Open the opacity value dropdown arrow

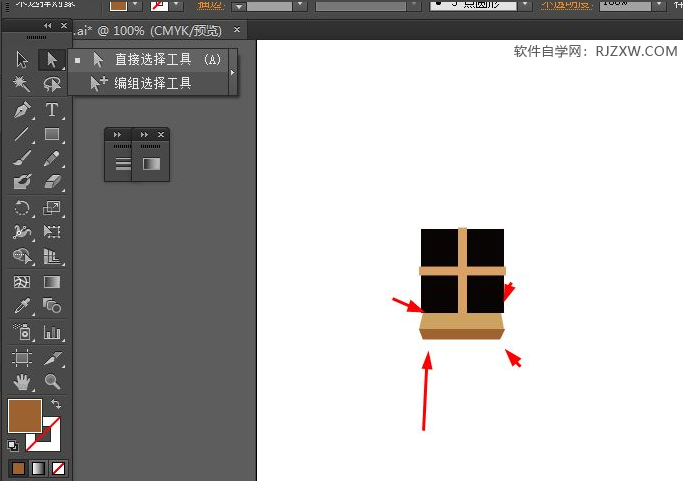[659, 5]
